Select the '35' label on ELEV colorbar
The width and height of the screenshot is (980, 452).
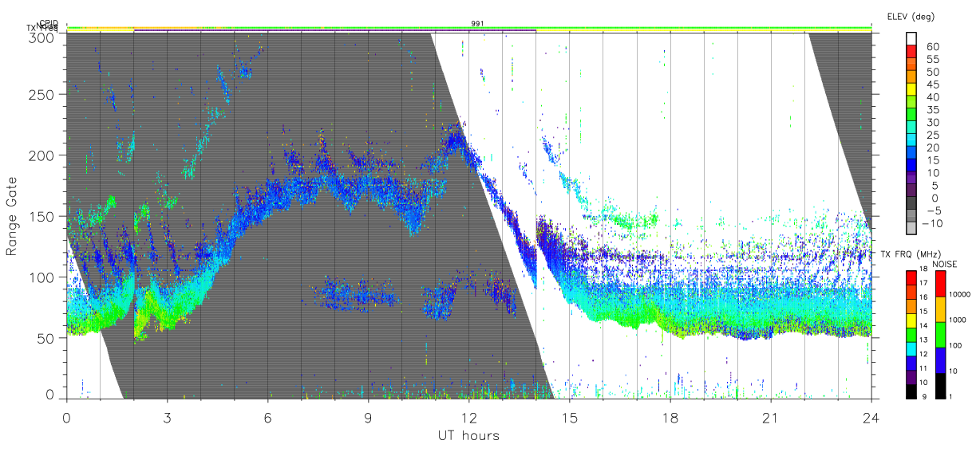[x=934, y=109]
